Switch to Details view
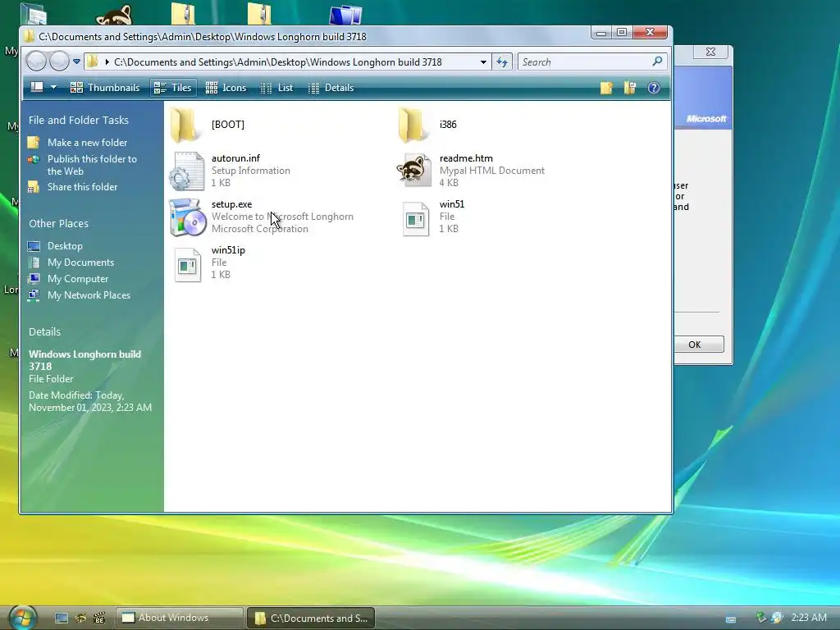 [x=331, y=87]
